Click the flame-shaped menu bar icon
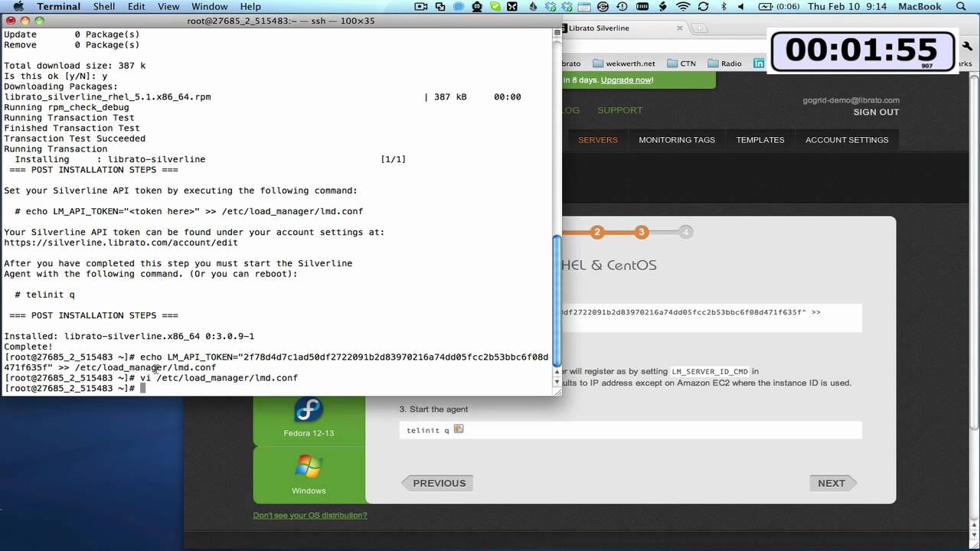This screenshot has width=980, height=551. 532,7
